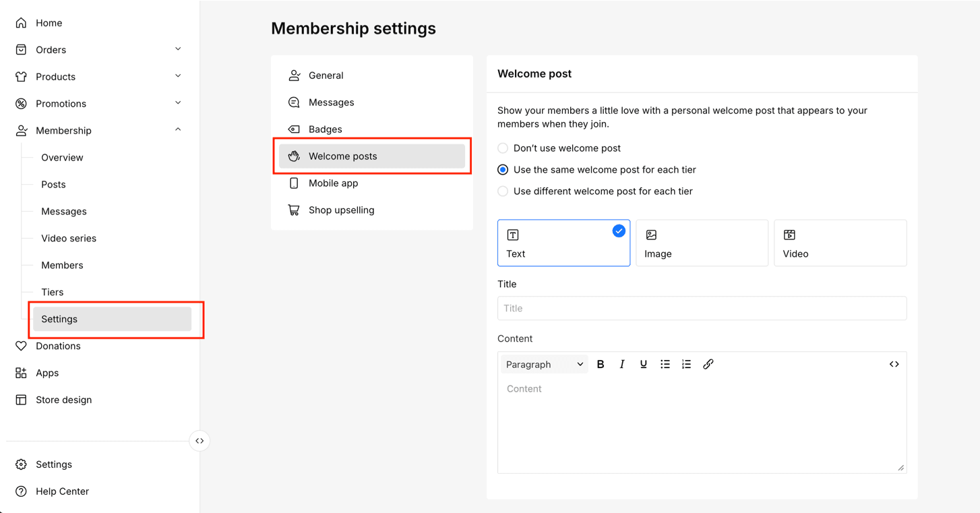Collapse the Membership section chevron
Viewport: 980px width, 513px height.
[x=178, y=130]
